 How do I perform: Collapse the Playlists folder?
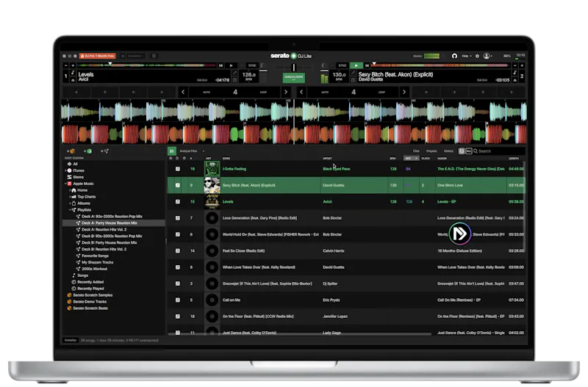(x=70, y=210)
